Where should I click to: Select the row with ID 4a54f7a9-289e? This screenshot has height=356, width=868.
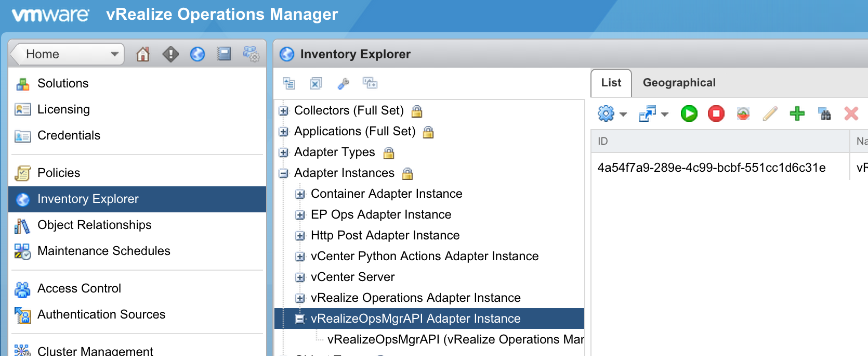(x=711, y=168)
